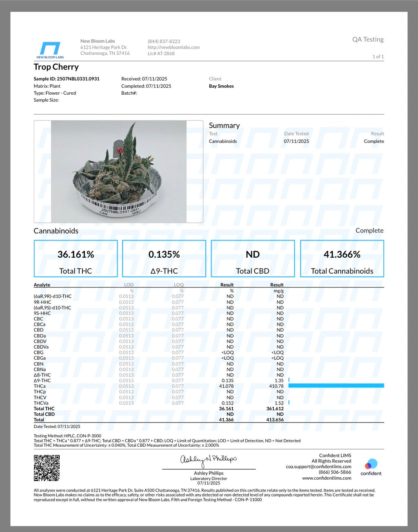Select the 0.135% Δ9-THC summary box
418x532 pixels.
pos(164,259)
